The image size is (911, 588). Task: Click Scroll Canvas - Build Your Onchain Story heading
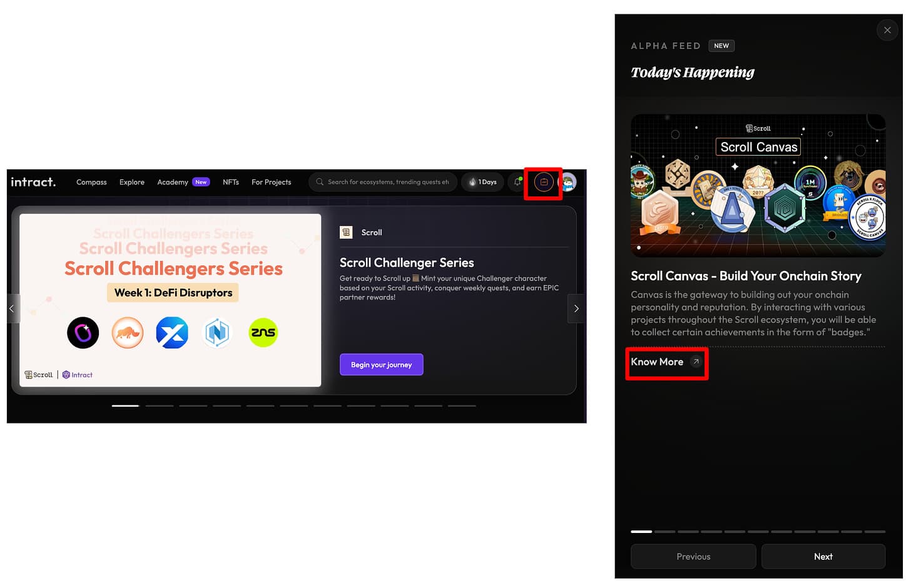(x=746, y=276)
